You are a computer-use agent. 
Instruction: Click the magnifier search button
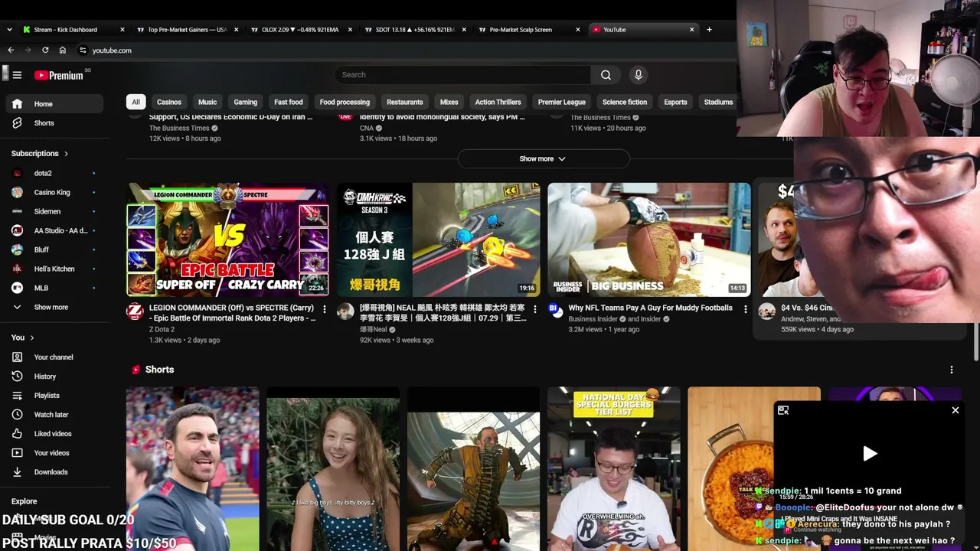point(606,75)
